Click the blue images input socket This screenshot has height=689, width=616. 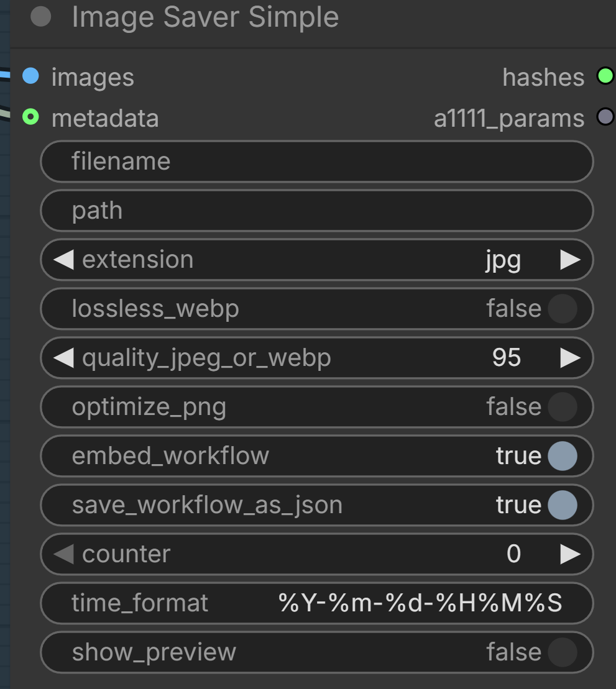tap(31, 76)
